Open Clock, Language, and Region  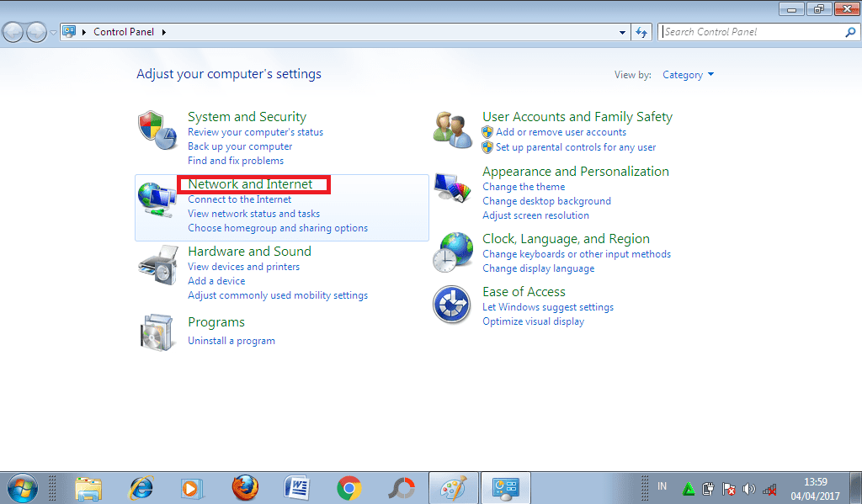click(566, 239)
